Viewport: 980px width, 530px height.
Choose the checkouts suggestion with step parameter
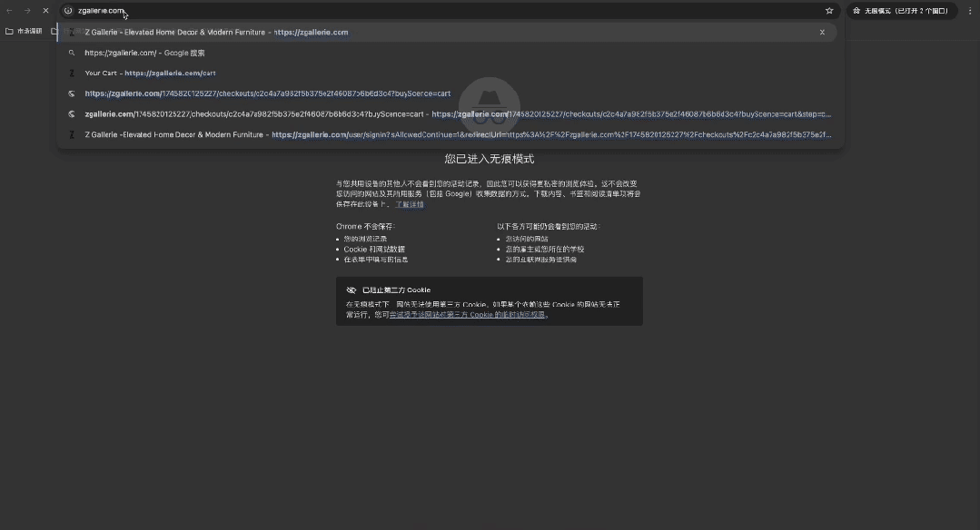[454, 114]
